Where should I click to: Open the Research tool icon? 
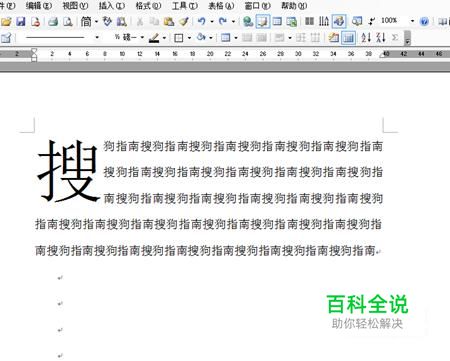121,22
